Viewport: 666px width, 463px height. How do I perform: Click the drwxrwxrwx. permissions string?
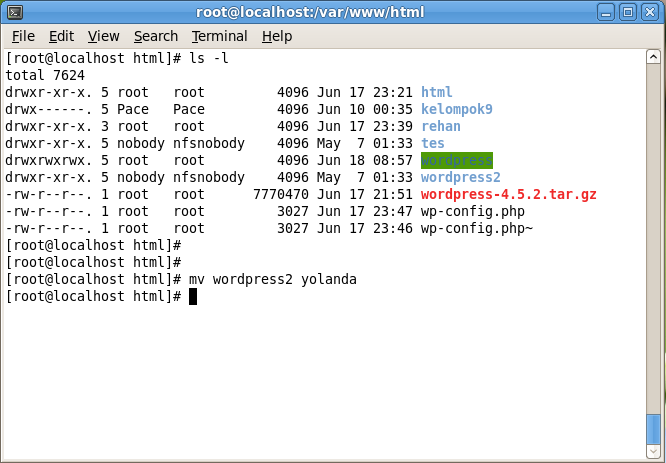[48, 160]
